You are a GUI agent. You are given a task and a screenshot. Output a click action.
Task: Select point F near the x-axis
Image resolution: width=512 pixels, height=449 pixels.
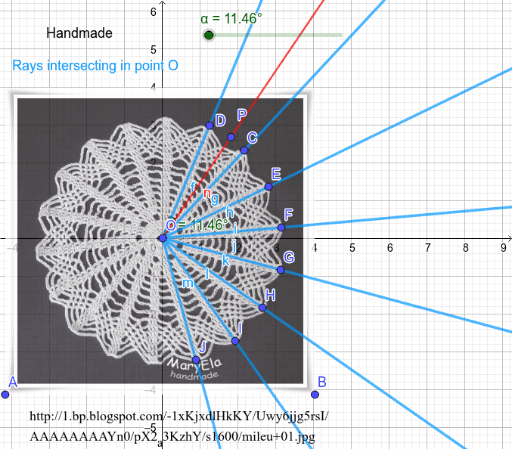point(281,227)
